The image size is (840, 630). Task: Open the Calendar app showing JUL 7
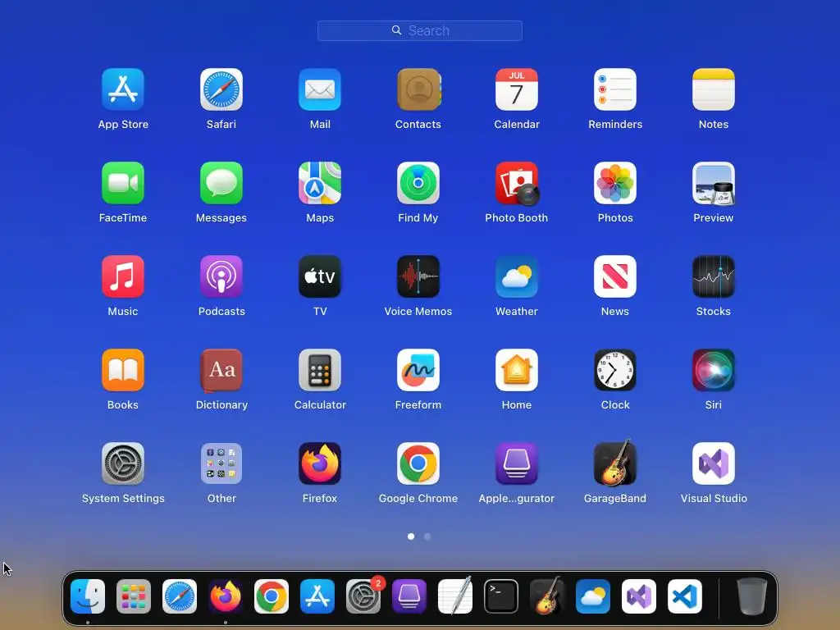click(517, 89)
